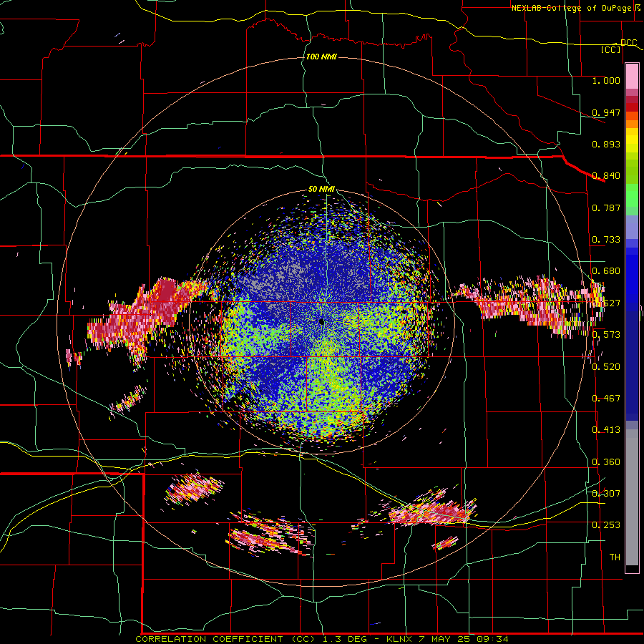Click the 0.947 color scale value
Image resolution: width=644 pixels, height=644 pixels.
tap(606, 112)
